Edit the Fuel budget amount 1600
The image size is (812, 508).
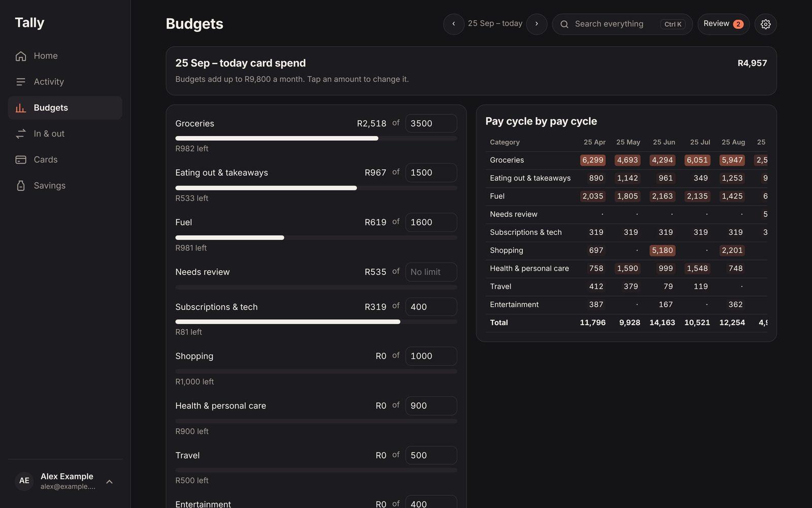[x=431, y=223]
